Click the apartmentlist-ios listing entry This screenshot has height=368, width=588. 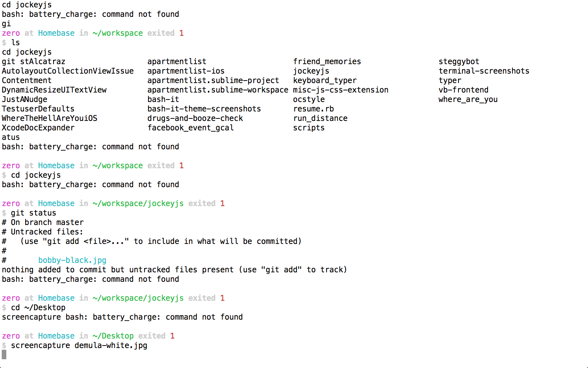click(x=186, y=71)
